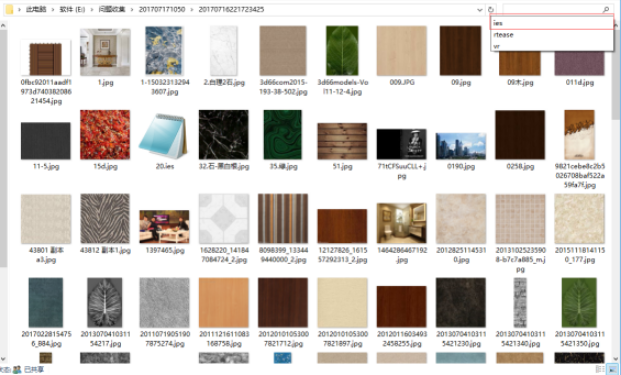Select the 15d.jpg red texture thumbnail
The width and height of the screenshot is (621, 375).
click(105, 135)
